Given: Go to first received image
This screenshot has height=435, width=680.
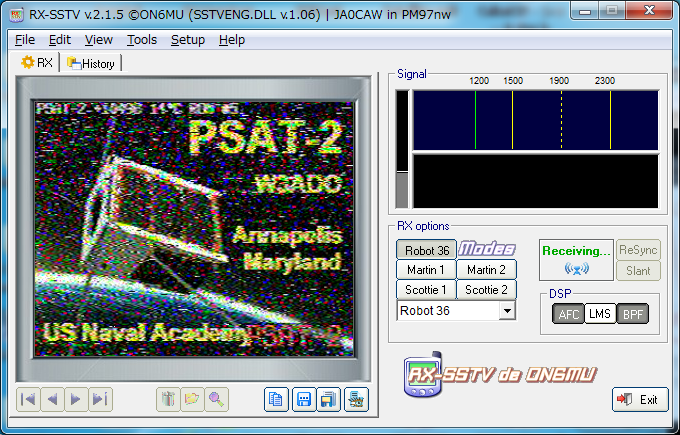Looking at the screenshot, I should pos(28,399).
